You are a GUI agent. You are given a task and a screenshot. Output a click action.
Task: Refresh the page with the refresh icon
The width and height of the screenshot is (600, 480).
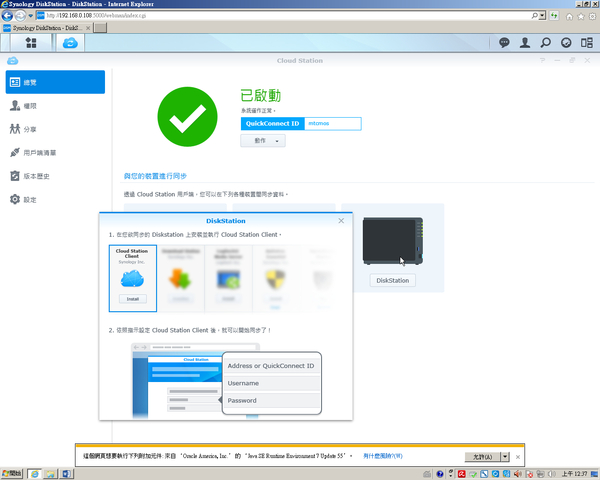(x=554, y=16)
